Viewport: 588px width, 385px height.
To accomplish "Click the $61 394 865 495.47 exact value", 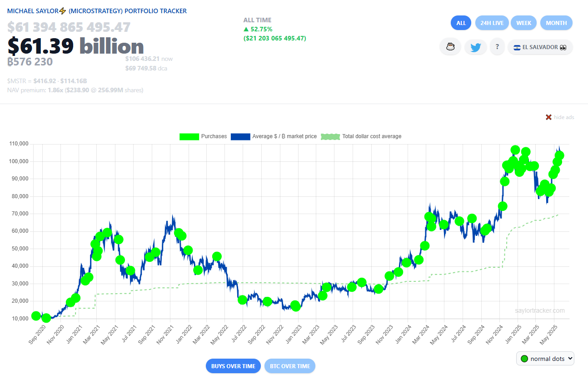I will point(69,27).
